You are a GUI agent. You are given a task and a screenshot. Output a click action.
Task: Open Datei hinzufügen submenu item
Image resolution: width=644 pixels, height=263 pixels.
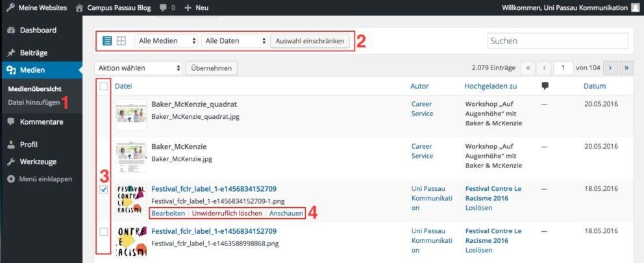tap(34, 103)
